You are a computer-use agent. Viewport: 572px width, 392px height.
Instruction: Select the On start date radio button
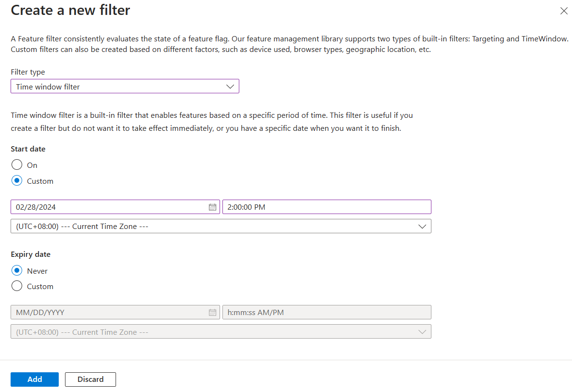pos(17,164)
